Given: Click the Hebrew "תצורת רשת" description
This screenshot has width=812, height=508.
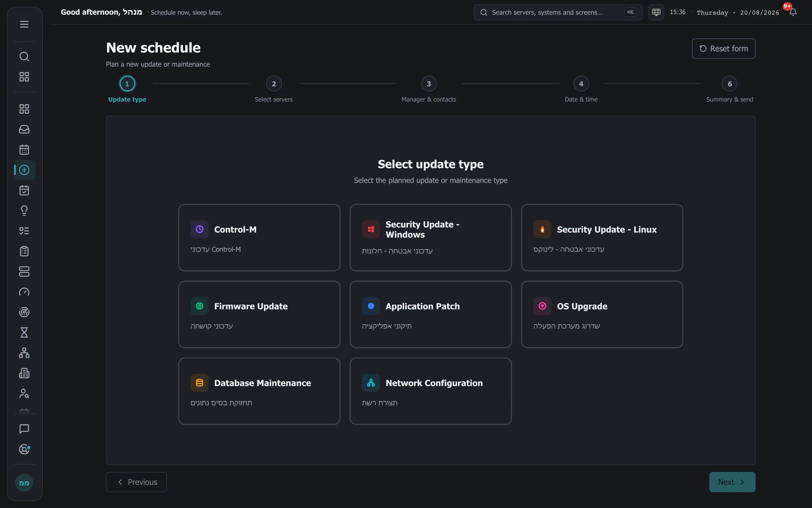Looking at the screenshot, I should [x=379, y=403].
